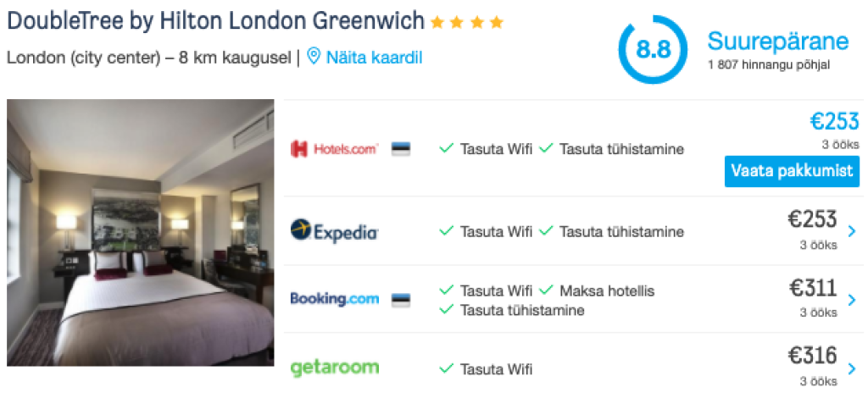Click the Estonian flag next to Booking.com
The height and width of the screenshot is (398, 868).
(401, 300)
